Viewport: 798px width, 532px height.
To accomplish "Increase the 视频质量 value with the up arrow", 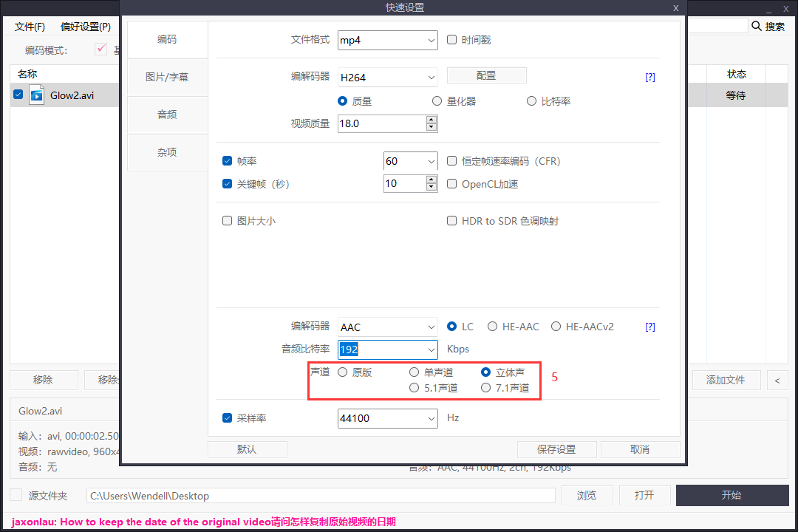I will click(432, 120).
